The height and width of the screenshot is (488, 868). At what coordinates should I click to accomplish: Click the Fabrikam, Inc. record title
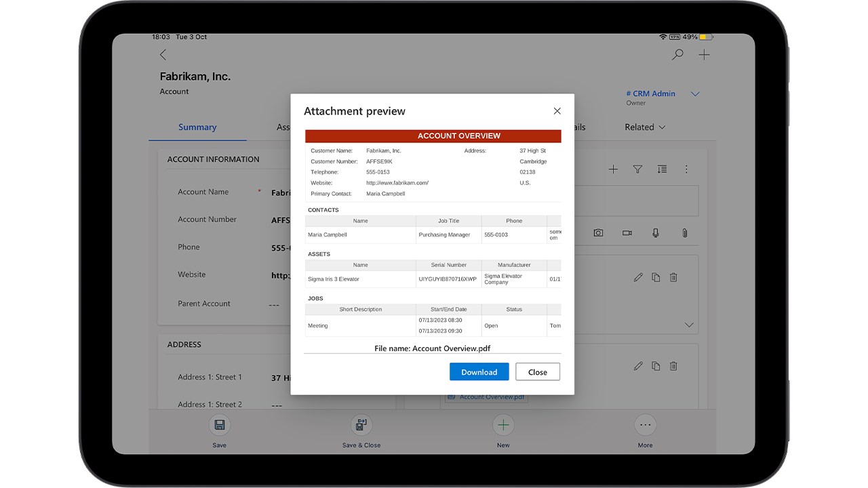coord(195,77)
